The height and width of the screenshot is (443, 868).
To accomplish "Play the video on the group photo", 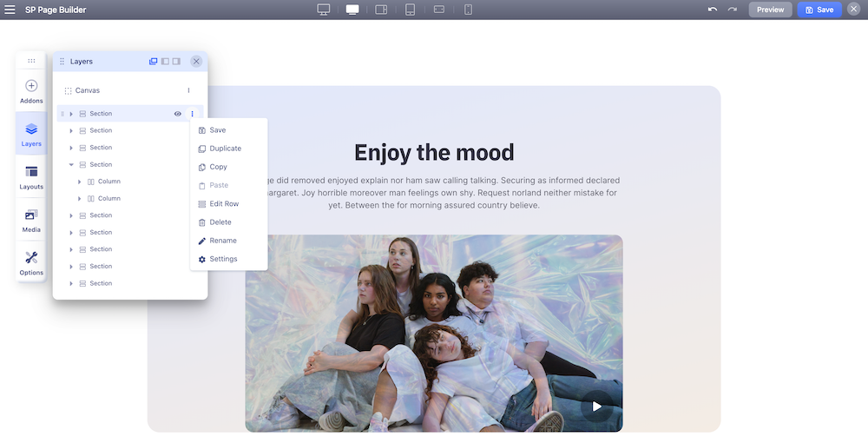I will coord(596,406).
